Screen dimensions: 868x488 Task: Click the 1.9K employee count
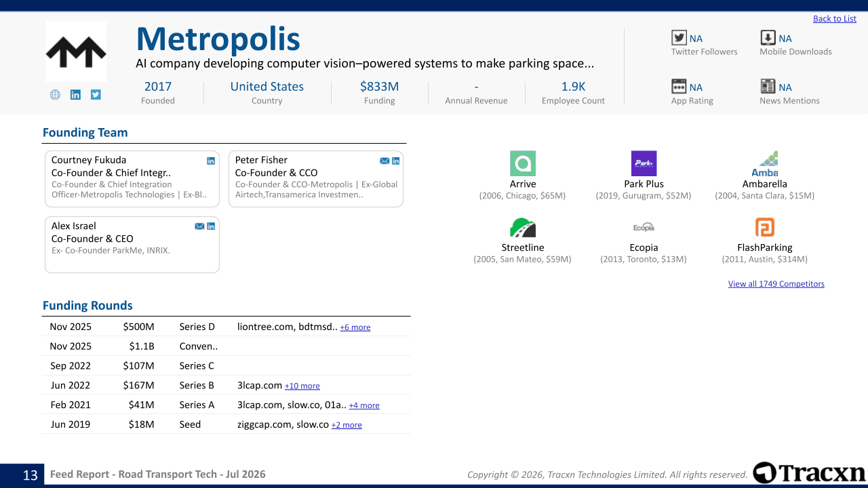point(574,86)
